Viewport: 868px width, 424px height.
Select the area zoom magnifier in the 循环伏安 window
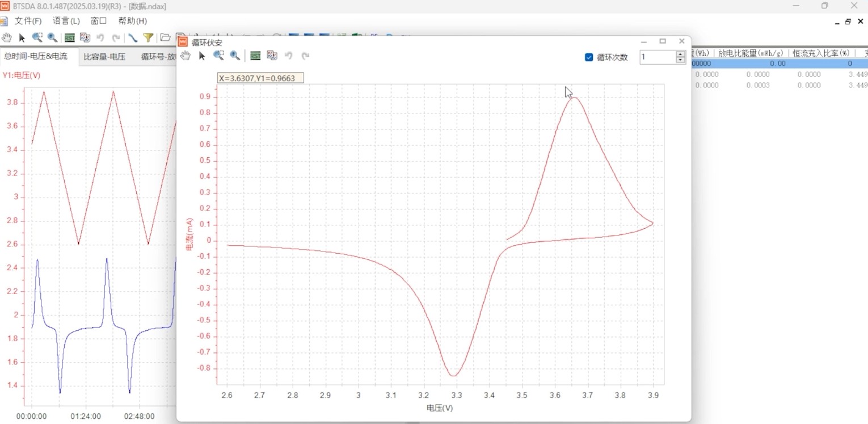click(218, 56)
